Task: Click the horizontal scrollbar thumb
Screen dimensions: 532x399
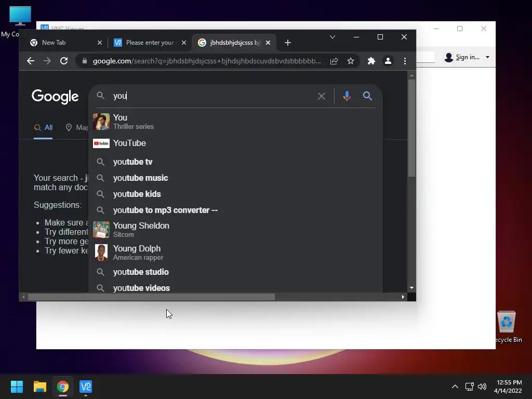Action: pos(151,297)
